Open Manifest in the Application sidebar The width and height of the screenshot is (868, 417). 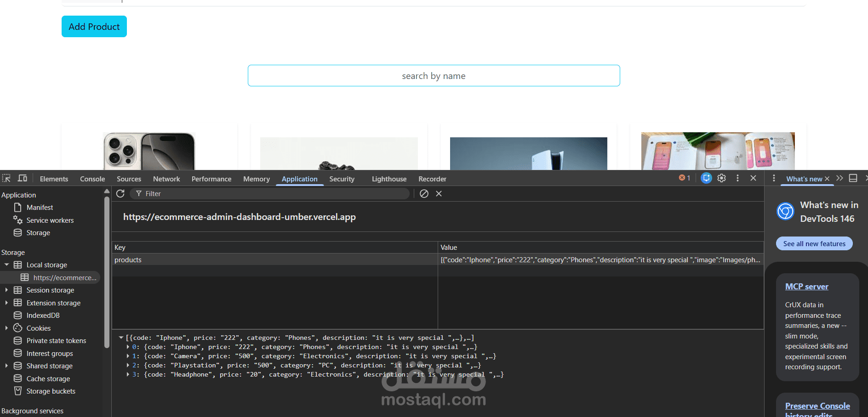click(x=40, y=208)
